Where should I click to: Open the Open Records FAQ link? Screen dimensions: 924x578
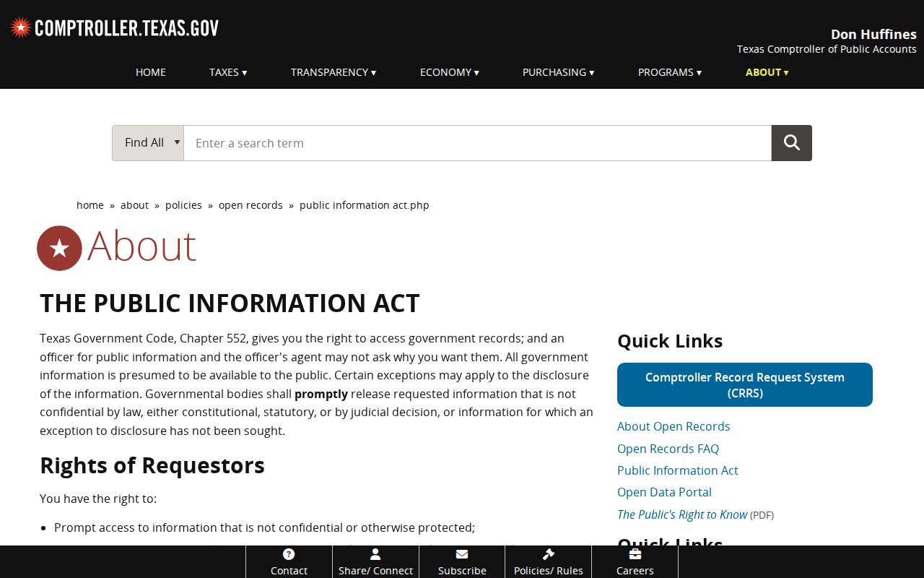[668, 449]
